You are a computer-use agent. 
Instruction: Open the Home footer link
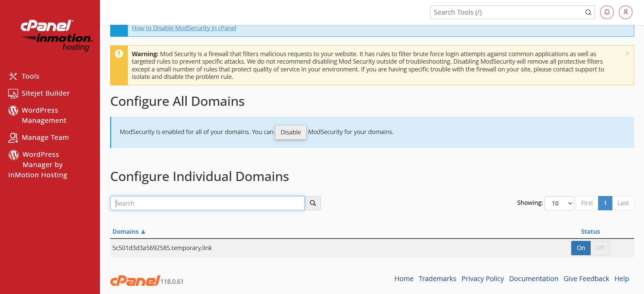[404, 279]
